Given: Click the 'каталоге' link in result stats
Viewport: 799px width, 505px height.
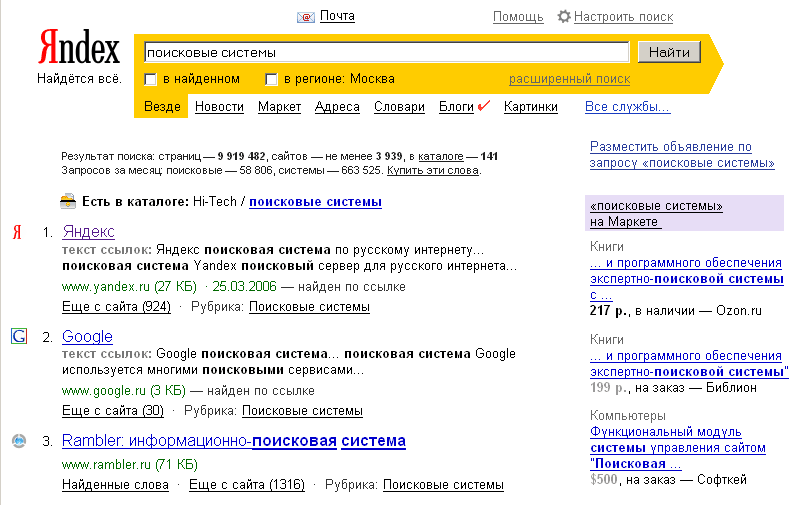Looking at the screenshot, I should (441, 156).
